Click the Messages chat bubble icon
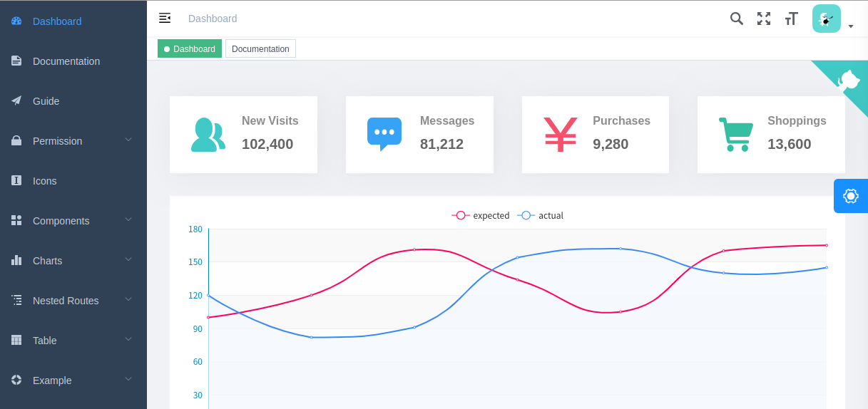Screen dimensions: 868x409 pyautogui.click(x=384, y=134)
